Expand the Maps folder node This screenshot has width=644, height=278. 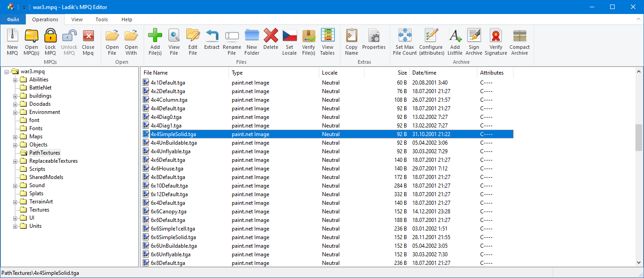tap(15, 137)
